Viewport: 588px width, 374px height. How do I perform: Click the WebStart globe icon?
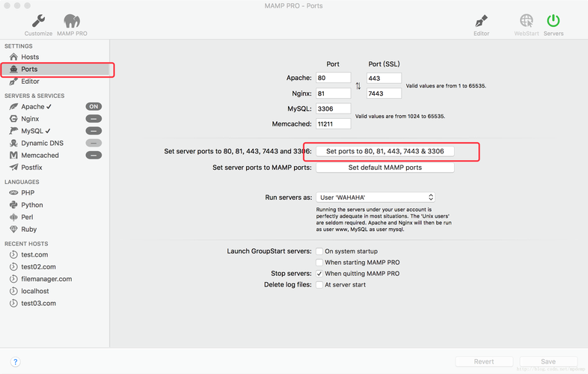point(527,21)
